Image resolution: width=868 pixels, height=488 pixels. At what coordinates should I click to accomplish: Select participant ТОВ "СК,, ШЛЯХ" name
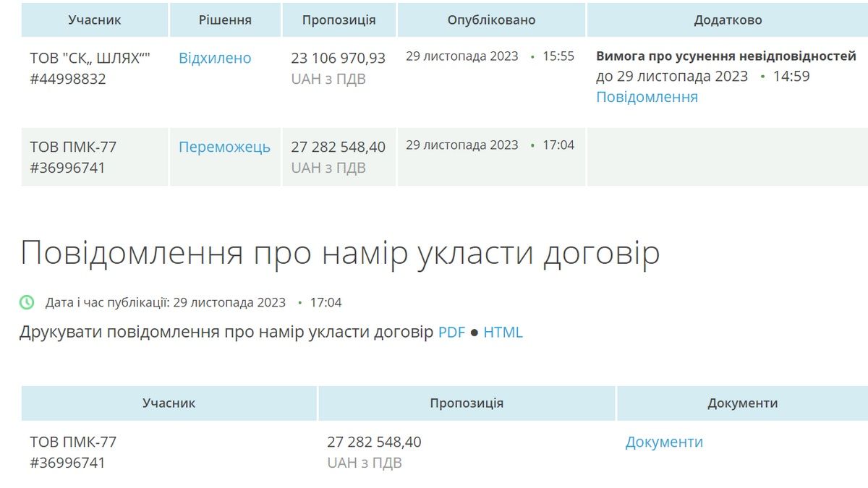click(x=90, y=58)
